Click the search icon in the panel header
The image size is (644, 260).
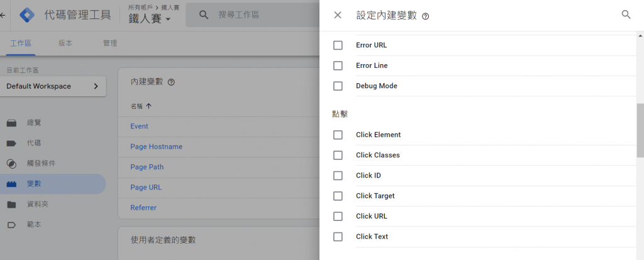click(626, 14)
